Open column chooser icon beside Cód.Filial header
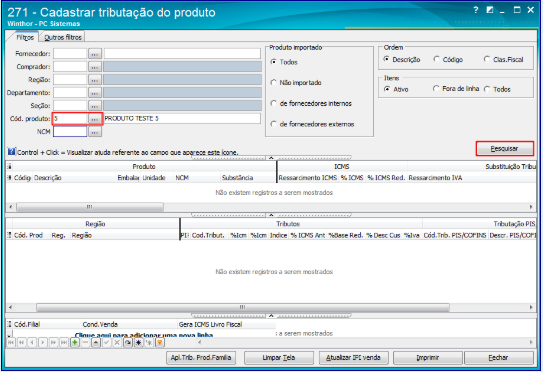Viewport: 543px width, 372px height. click(9, 324)
